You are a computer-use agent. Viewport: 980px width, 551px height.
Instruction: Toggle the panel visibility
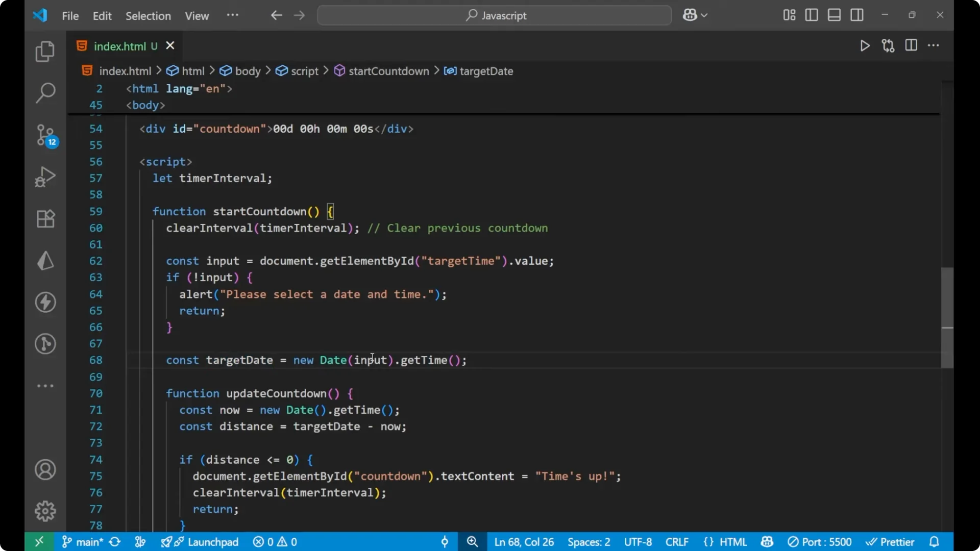point(834,15)
